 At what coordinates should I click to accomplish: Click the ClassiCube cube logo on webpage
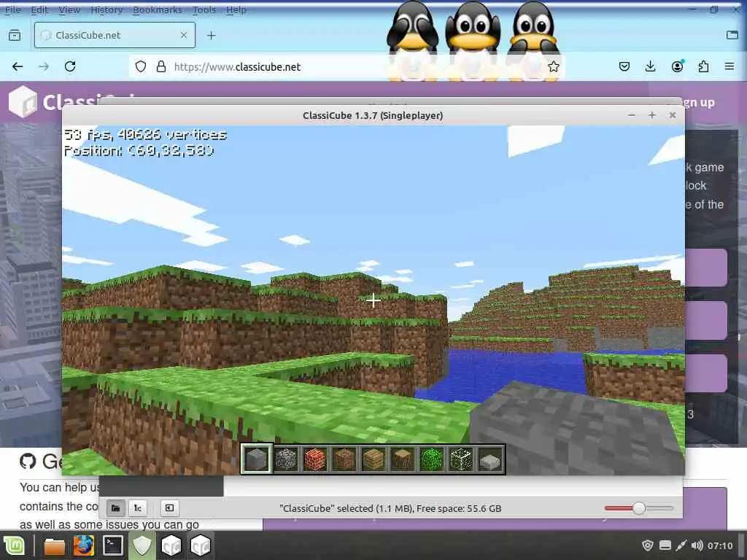coord(23,101)
